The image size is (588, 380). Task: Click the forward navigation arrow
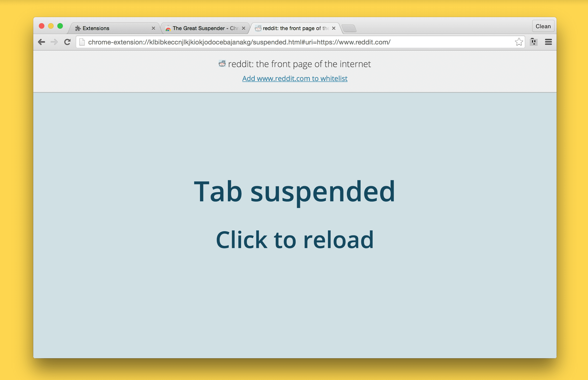[53, 42]
